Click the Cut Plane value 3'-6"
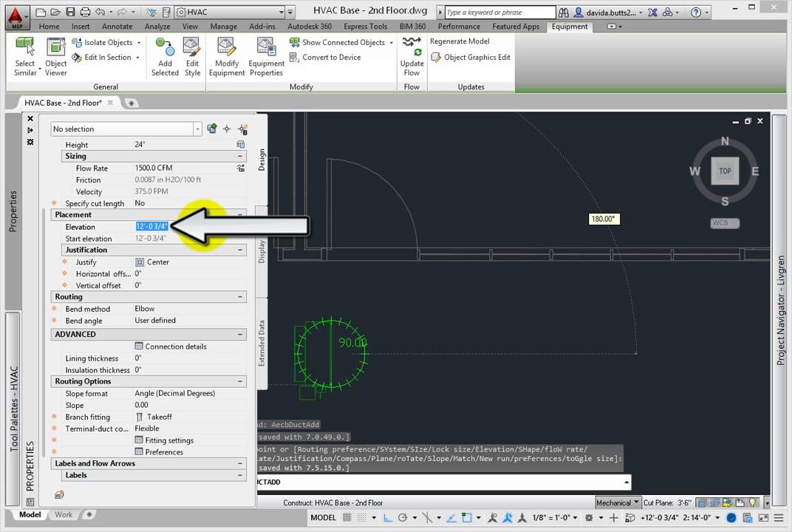This screenshot has width=792, height=532. click(x=684, y=502)
